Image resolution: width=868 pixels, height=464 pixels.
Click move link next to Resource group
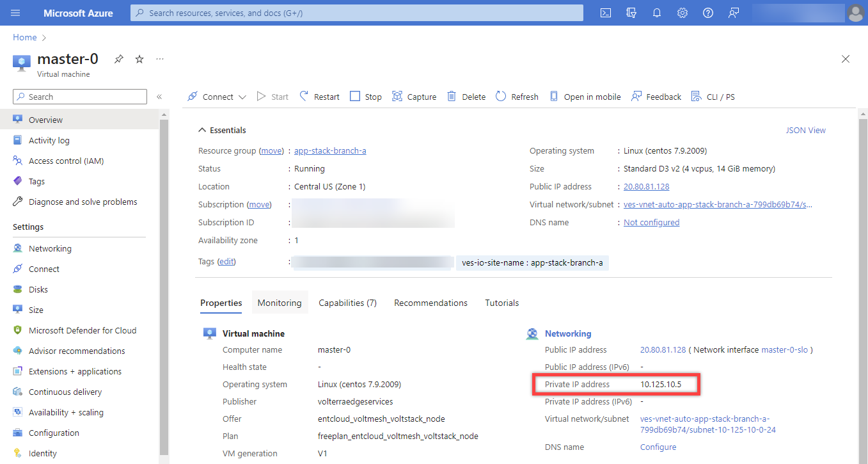coord(271,151)
